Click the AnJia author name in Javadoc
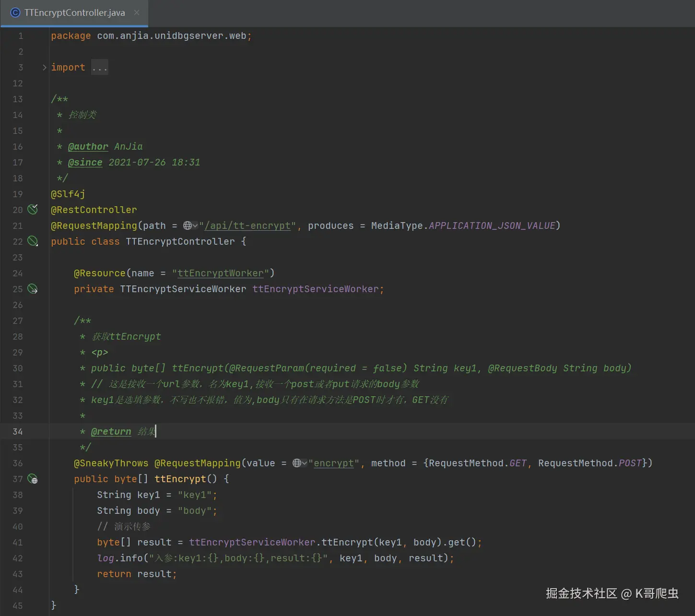 pos(129,146)
